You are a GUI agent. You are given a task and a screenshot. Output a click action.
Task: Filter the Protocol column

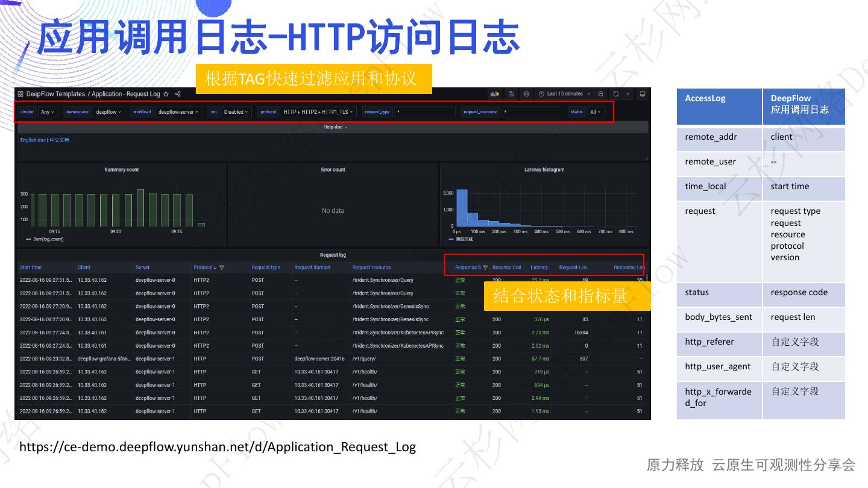222,267
